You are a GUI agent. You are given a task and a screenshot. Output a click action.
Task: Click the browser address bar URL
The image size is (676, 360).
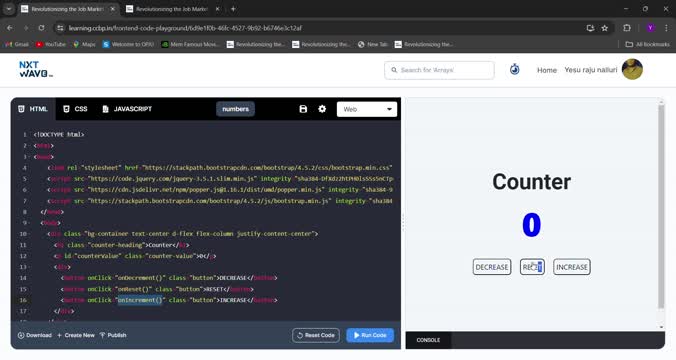tap(185, 28)
